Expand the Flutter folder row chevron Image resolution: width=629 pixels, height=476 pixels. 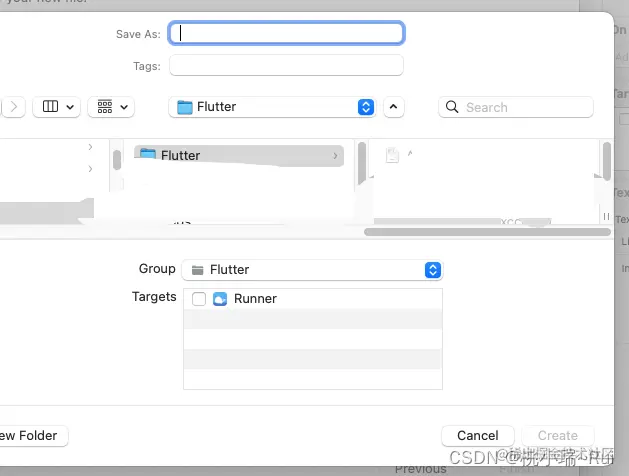point(335,156)
